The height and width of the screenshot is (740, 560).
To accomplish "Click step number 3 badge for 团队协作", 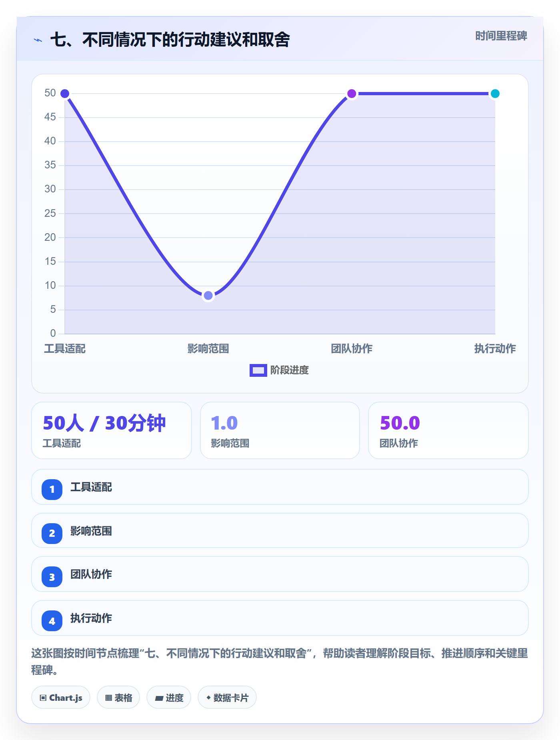I will [x=52, y=577].
